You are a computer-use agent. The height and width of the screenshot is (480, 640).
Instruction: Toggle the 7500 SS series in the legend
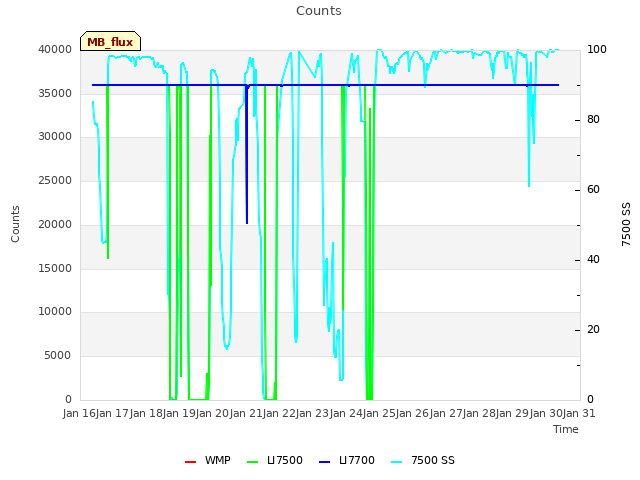pyautogui.click(x=422, y=460)
